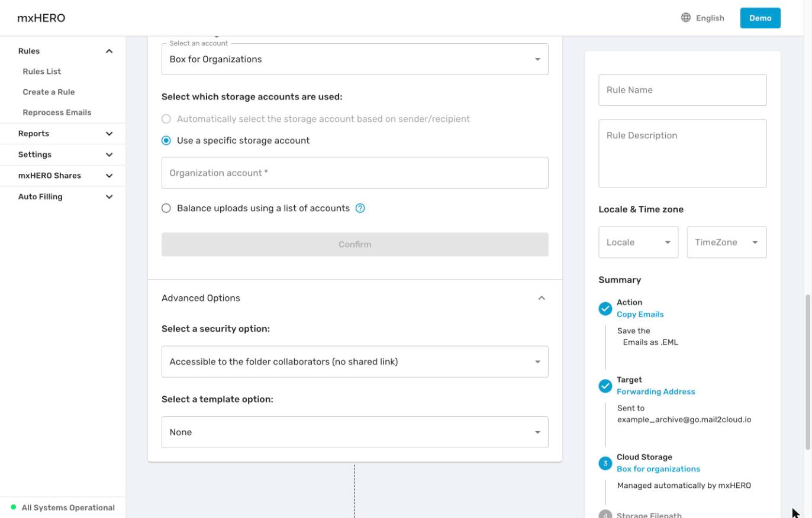Open Rules List in the sidebar
Viewport: 812px width, 518px height.
pyautogui.click(x=42, y=72)
